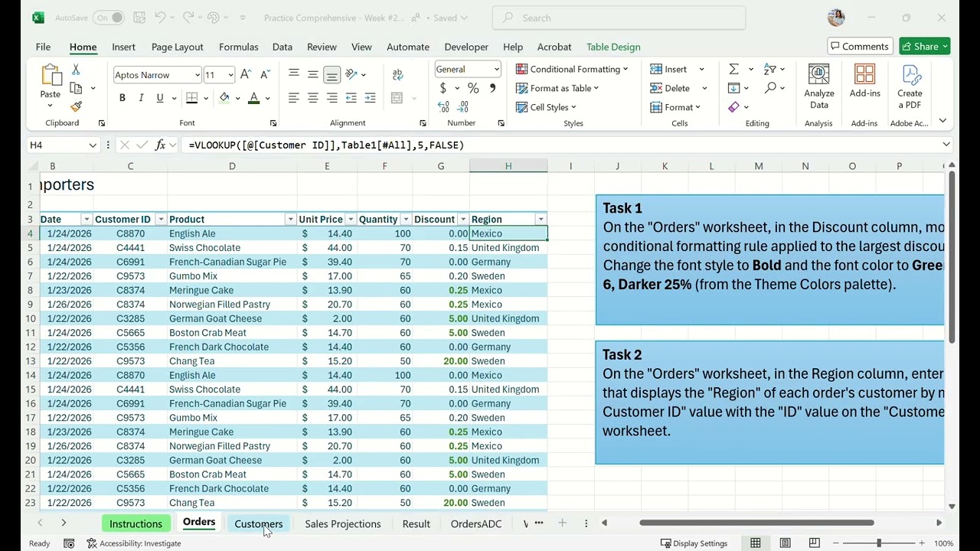Toggle Italic formatting button

click(141, 98)
